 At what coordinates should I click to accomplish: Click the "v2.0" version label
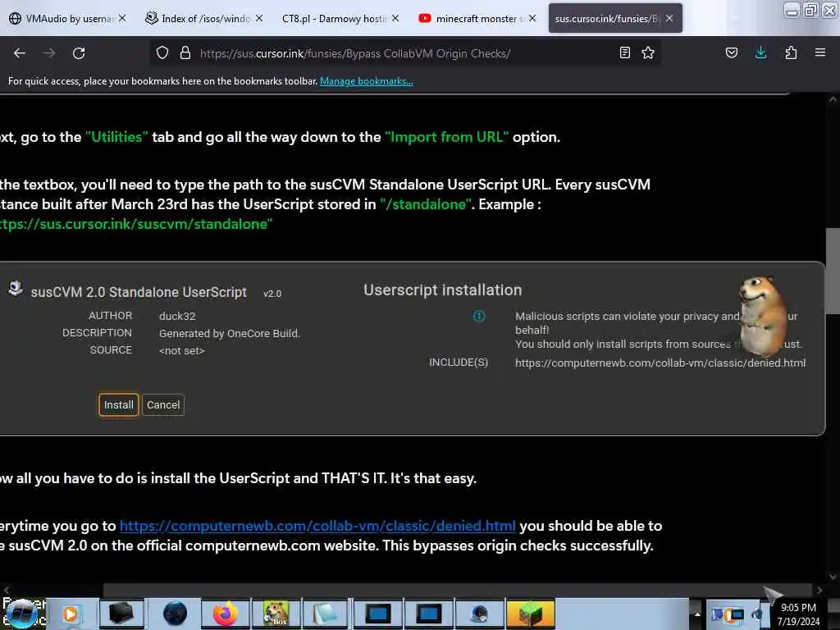click(x=272, y=294)
